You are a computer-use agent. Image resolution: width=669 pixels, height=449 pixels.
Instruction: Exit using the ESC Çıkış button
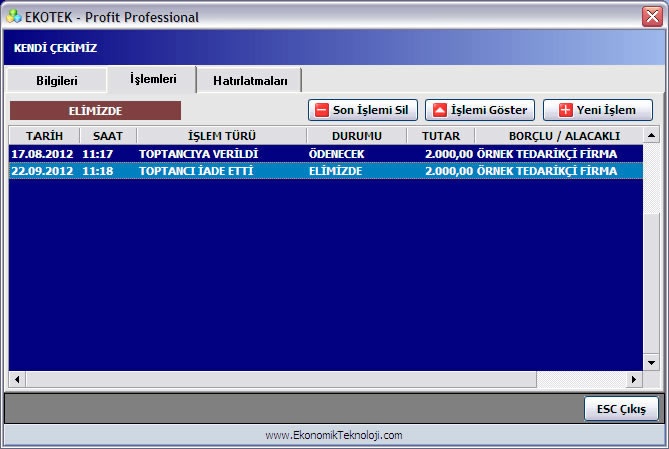tap(621, 409)
